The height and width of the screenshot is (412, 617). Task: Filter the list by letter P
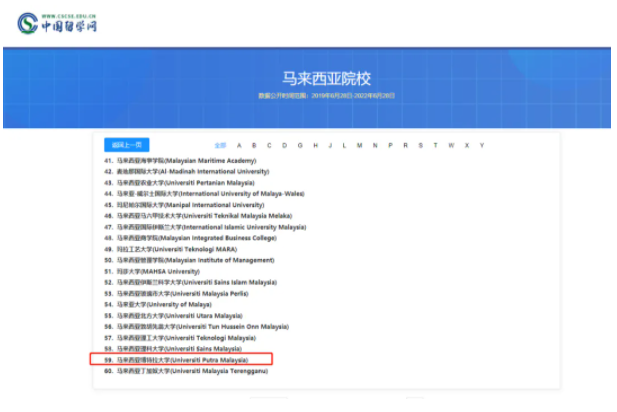point(390,145)
